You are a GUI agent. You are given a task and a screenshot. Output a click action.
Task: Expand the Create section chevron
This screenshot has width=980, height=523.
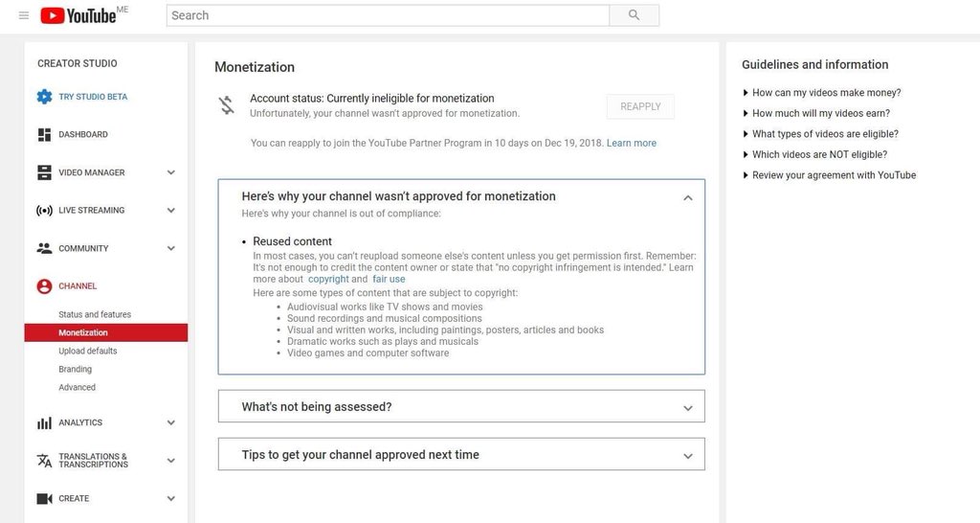click(x=170, y=499)
